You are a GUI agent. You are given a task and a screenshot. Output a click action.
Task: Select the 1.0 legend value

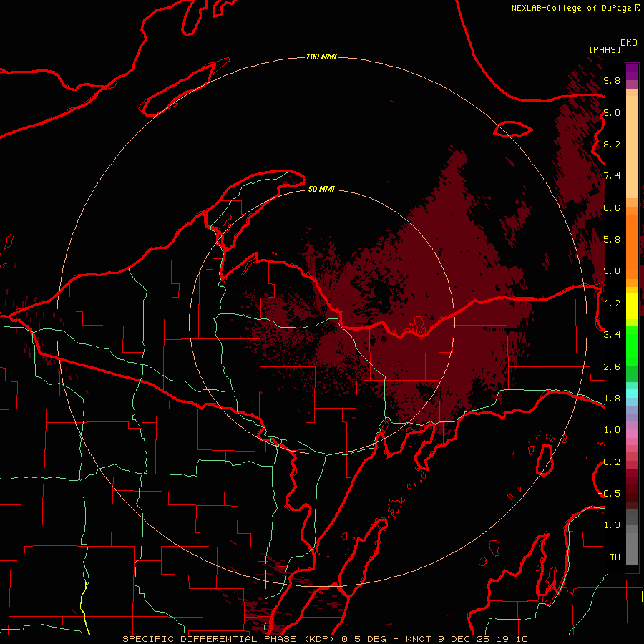tap(612, 430)
